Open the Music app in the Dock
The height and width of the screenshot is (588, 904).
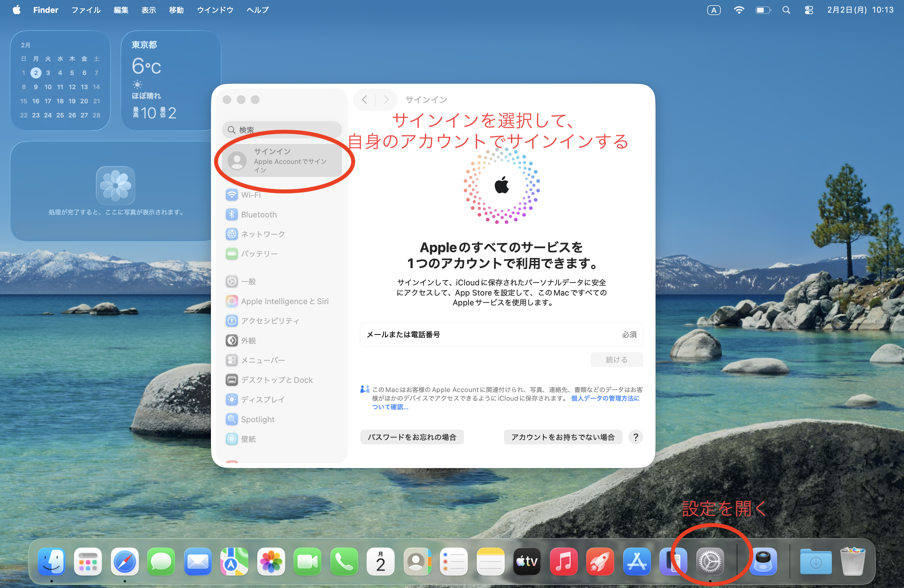click(564, 561)
